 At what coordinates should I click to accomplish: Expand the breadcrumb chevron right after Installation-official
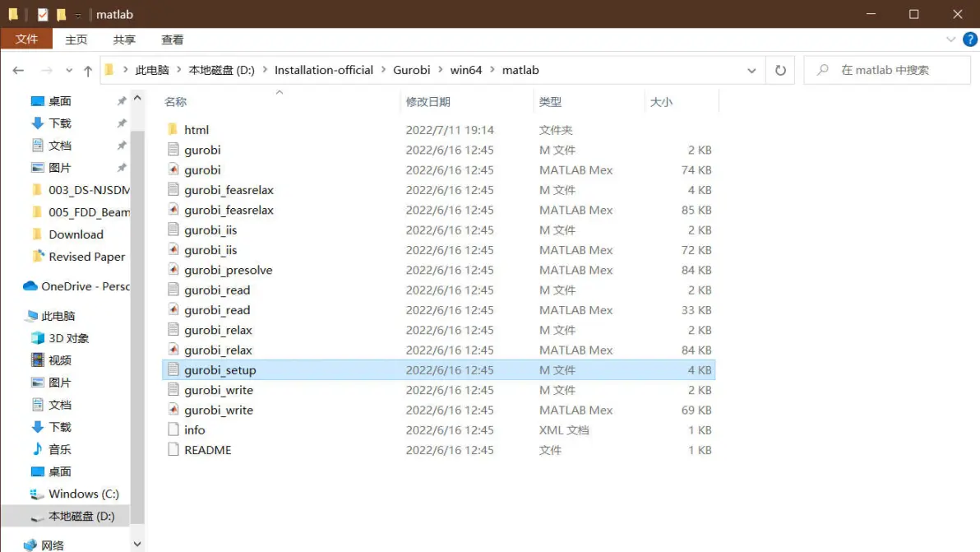[383, 70]
